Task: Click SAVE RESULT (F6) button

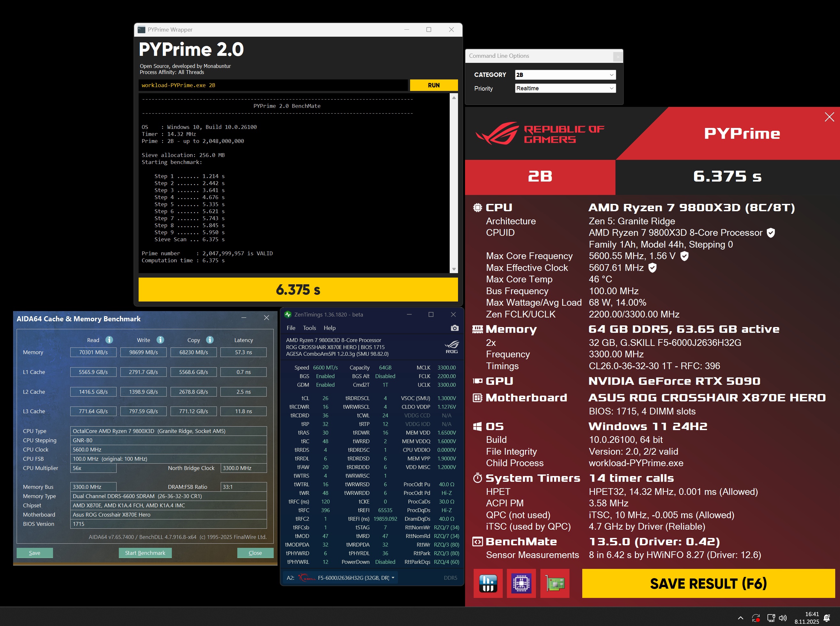Action: tap(708, 583)
